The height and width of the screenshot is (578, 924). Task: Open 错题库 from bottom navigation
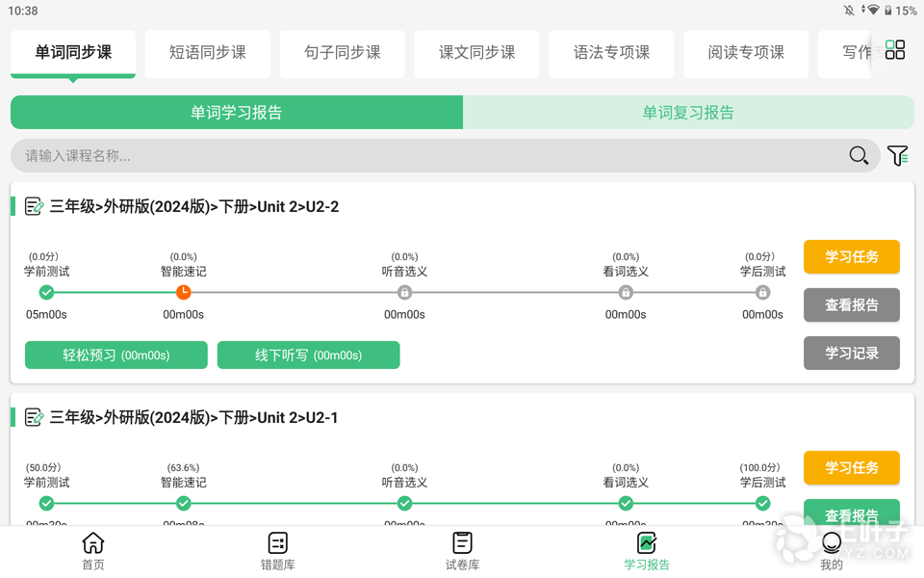(278, 551)
